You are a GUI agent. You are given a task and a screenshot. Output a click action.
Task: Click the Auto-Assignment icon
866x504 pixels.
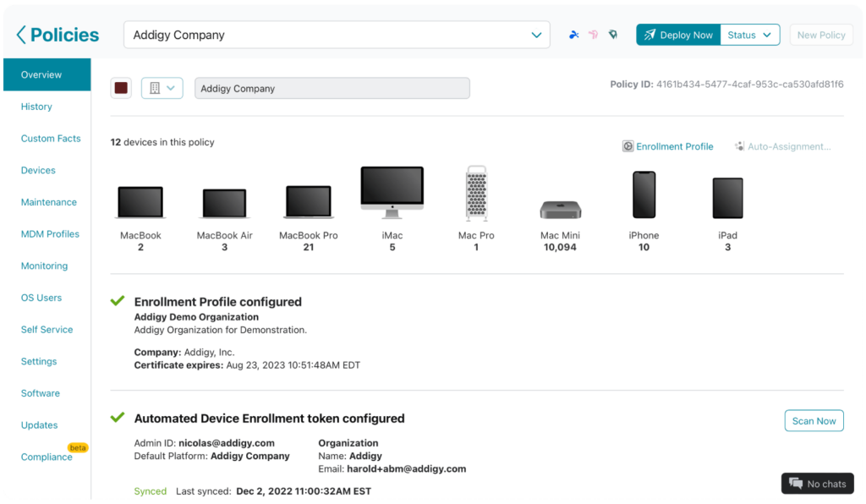point(739,146)
